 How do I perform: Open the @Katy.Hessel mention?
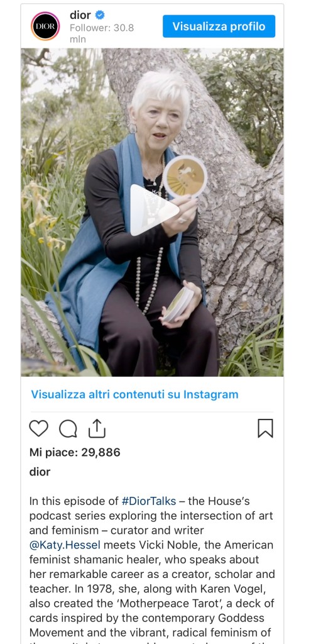(65, 545)
